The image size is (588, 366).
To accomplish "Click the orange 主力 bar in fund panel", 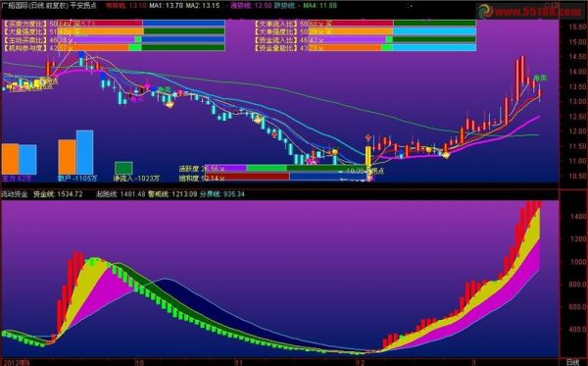I will (10, 159).
